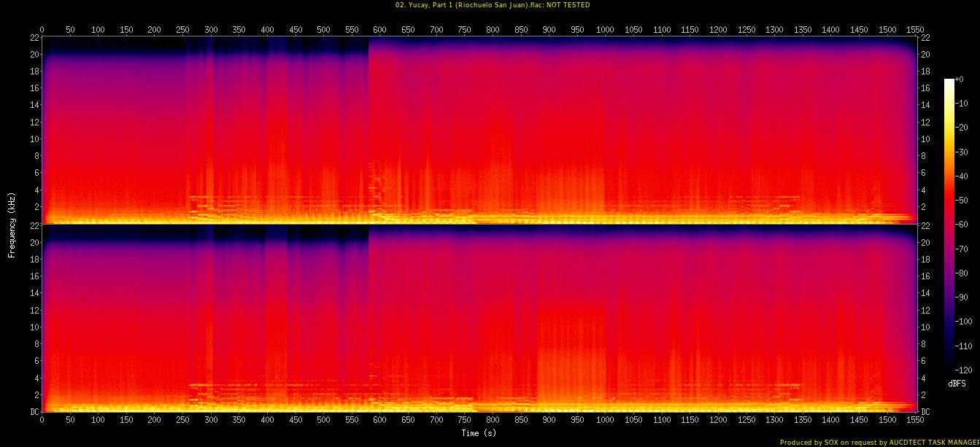
Task: Click the Time (s) axis label
Action: [x=479, y=433]
